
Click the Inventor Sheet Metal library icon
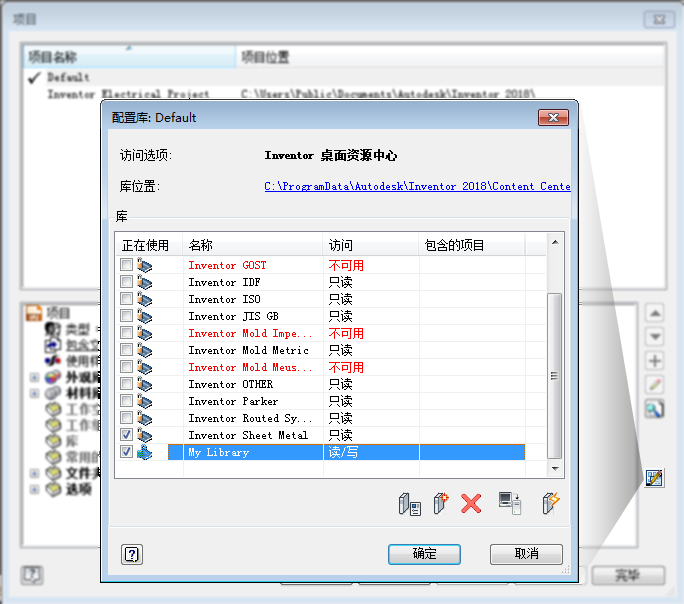point(144,435)
